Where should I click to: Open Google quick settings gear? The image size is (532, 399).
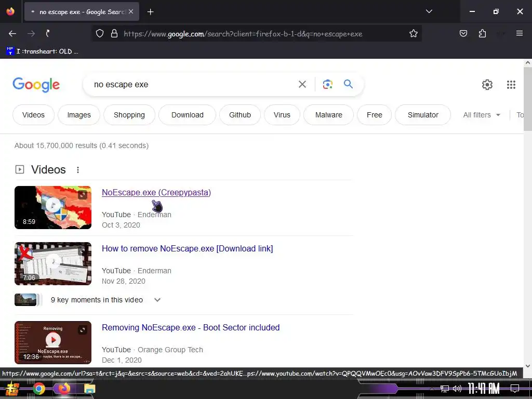click(487, 85)
